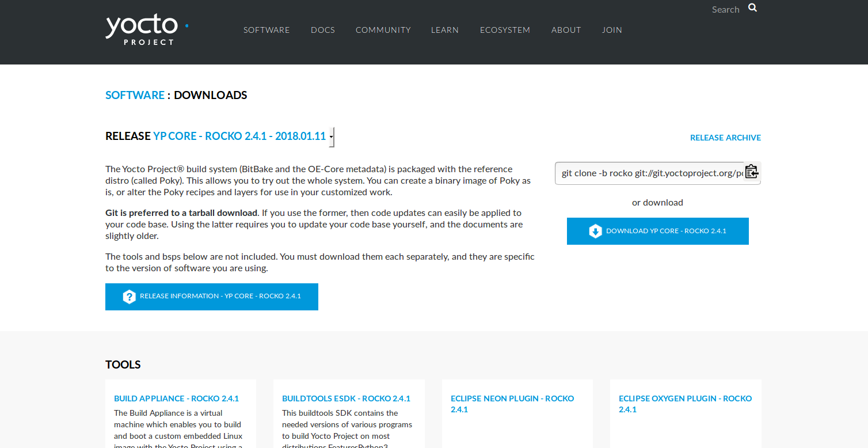The width and height of the screenshot is (868, 448).
Task: Expand the release selector next to 2018.01.11
Action: (x=331, y=136)
